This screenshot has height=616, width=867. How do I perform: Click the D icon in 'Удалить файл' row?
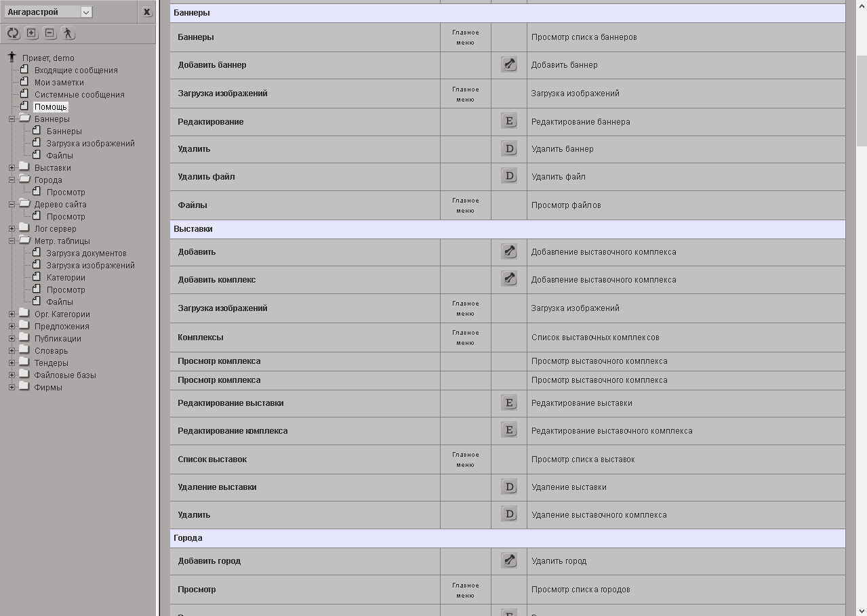[x=508, y=176]
